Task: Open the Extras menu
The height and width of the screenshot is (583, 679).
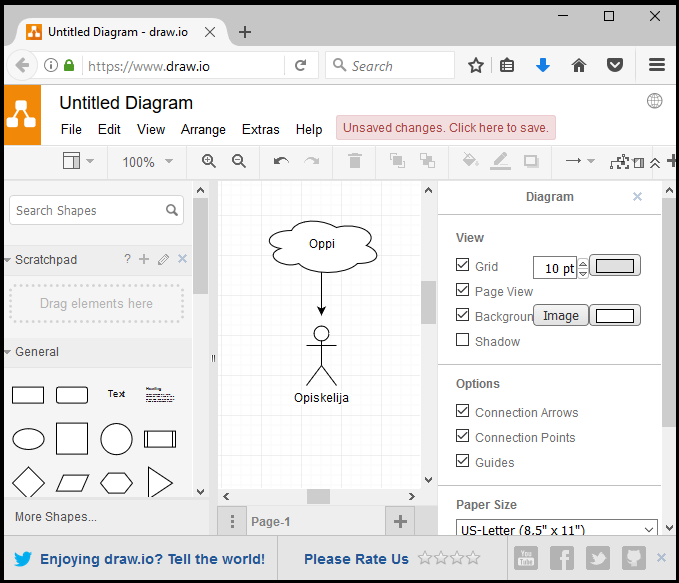Action: [260, 129]
